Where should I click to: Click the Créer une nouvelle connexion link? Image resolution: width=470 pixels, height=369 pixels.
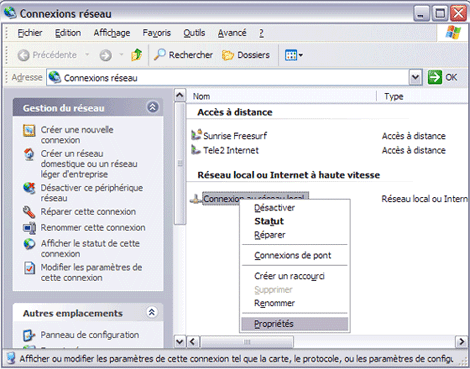(77, 135)
